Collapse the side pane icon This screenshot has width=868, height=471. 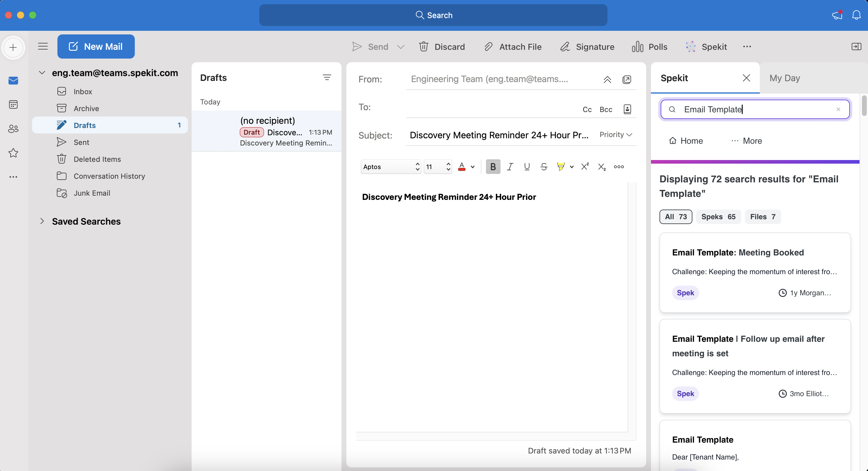pos(856,46)
